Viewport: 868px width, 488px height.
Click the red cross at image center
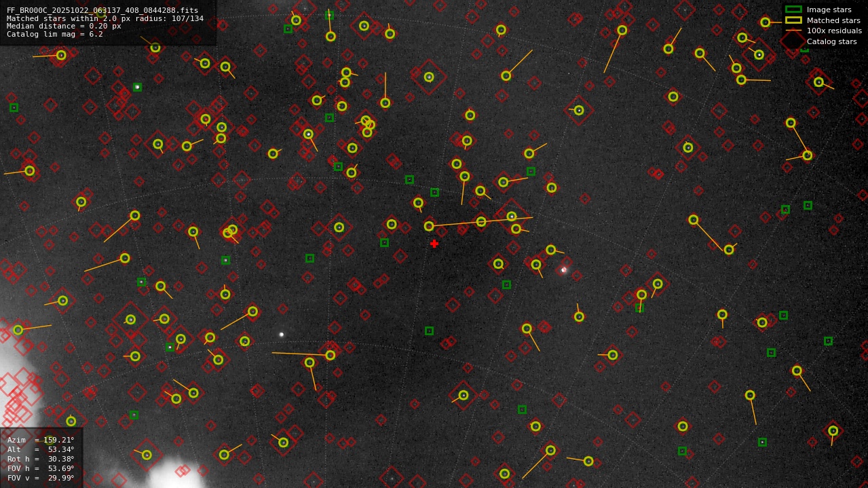(434, 243)
